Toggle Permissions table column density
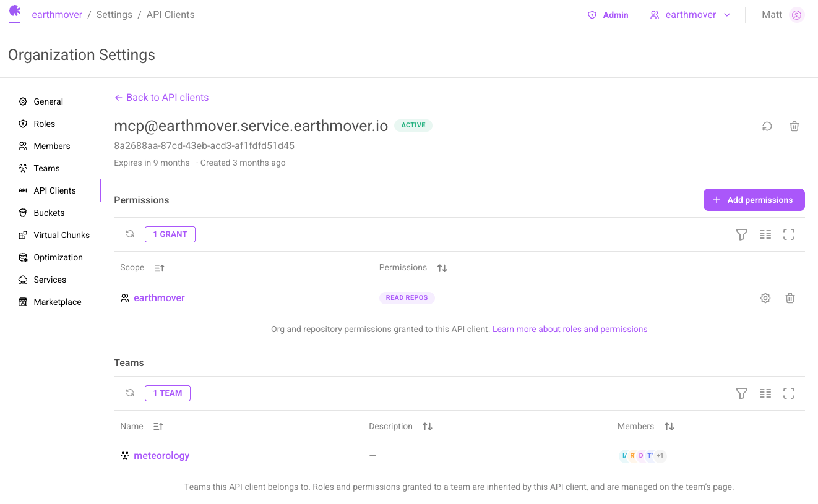The width and height of the screenshot is (818, 504). (x=765, y=234)
